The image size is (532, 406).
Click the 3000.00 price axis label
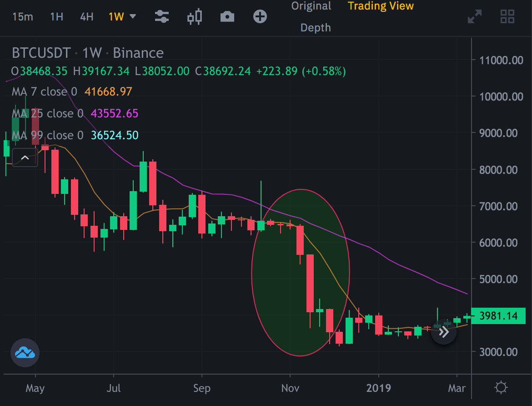498,352
